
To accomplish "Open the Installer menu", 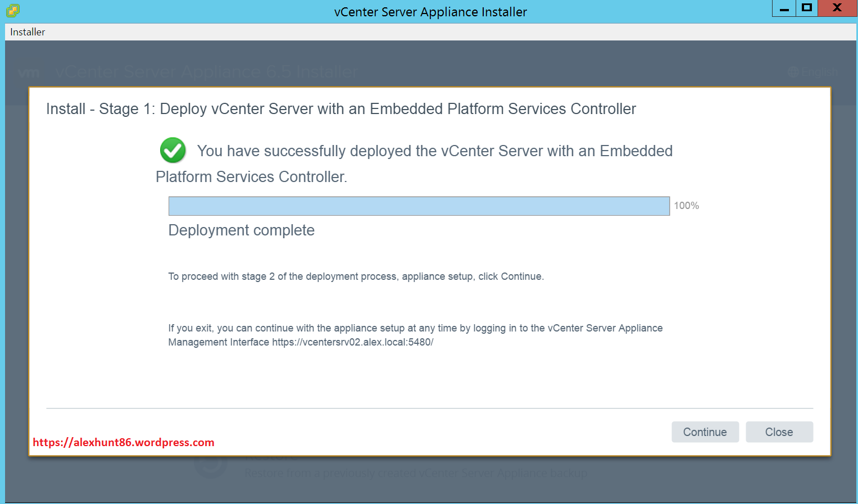I will 27,31.
